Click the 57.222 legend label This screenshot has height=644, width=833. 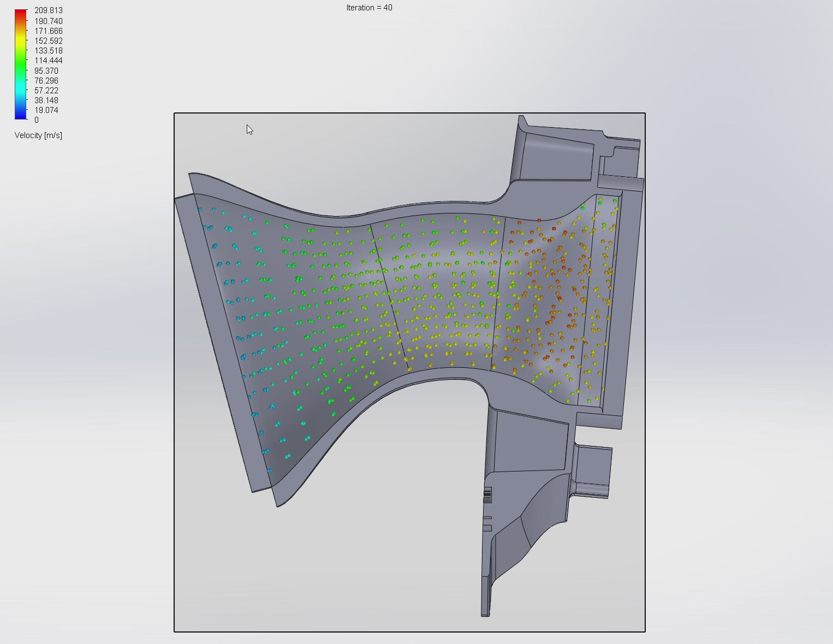point(46,91)
